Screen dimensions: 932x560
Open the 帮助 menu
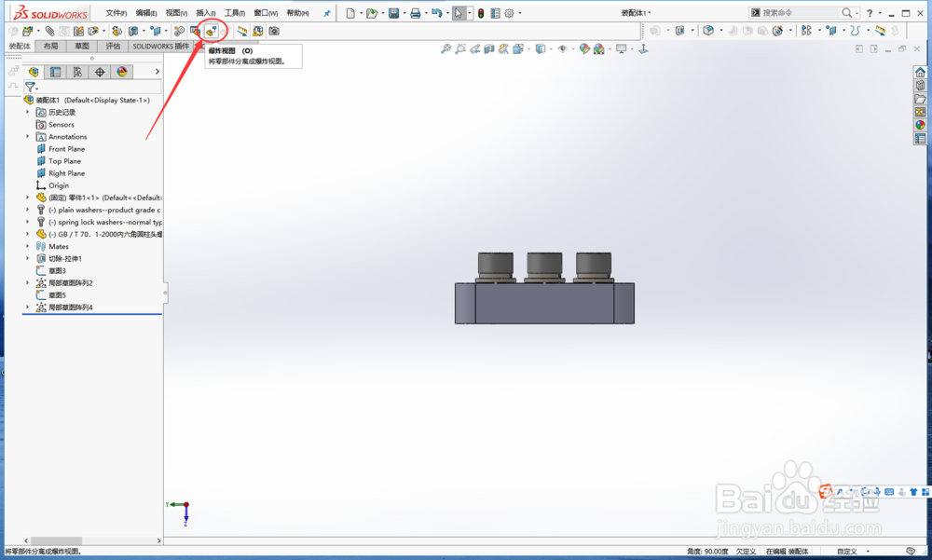coord(298,13)
